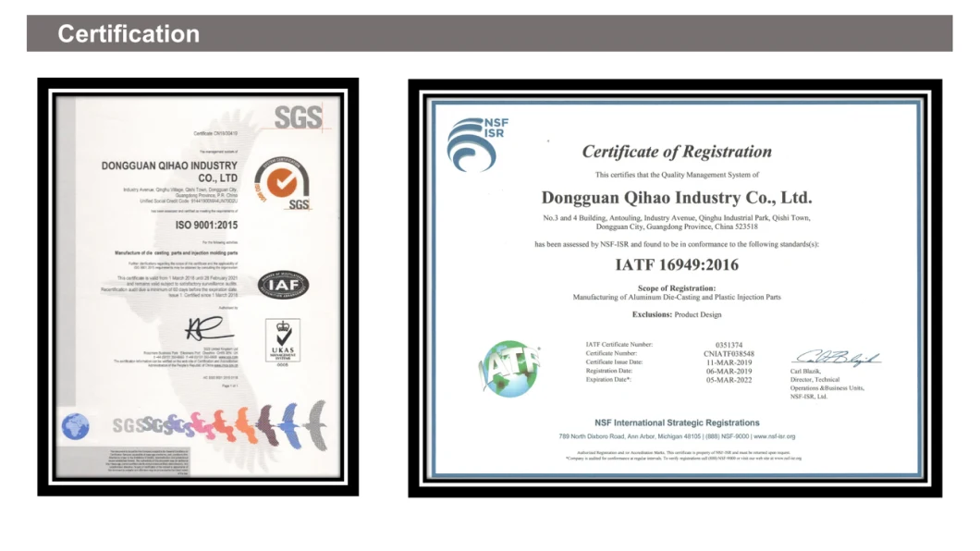Click "789 North Dixboro Road, Ann Arbor" address
980x551 pixels.
point(630,436)
